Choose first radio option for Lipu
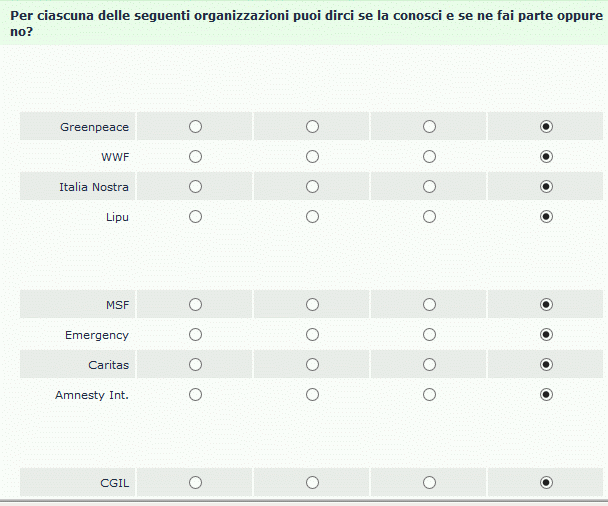Screen dimensions: 608x506 click(196, 216)
